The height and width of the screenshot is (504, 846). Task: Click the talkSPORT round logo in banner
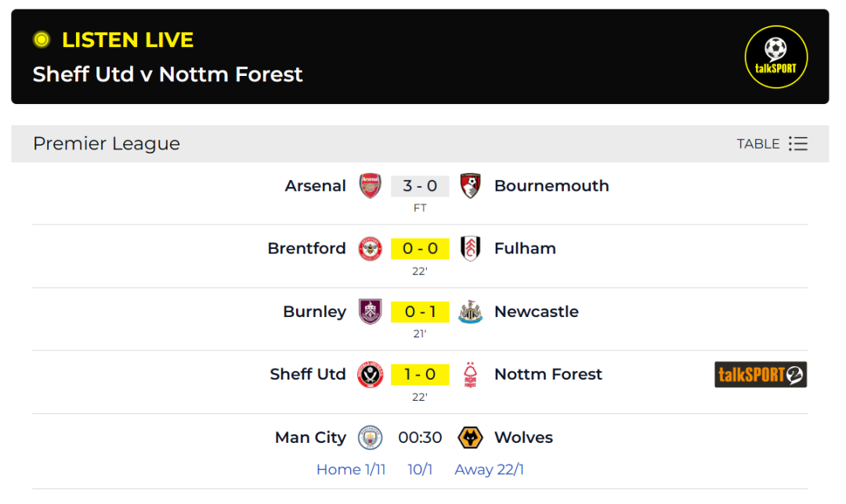775,57
